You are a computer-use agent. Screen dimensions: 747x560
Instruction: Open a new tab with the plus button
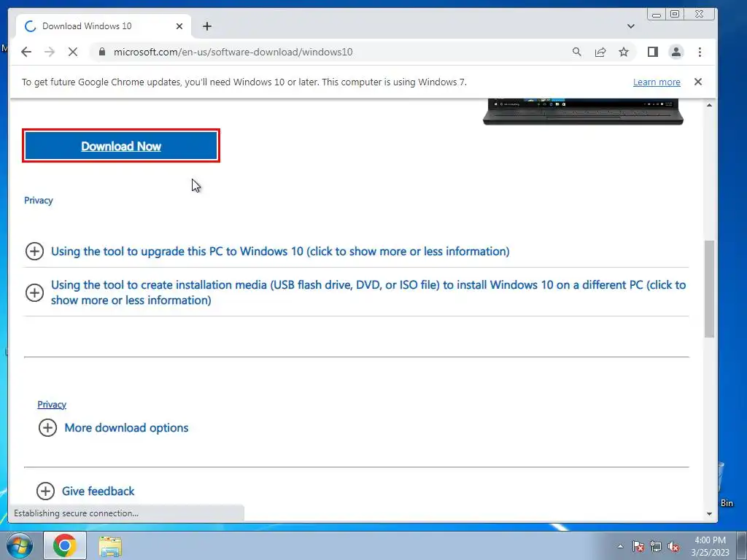click(x=206, y=26)
